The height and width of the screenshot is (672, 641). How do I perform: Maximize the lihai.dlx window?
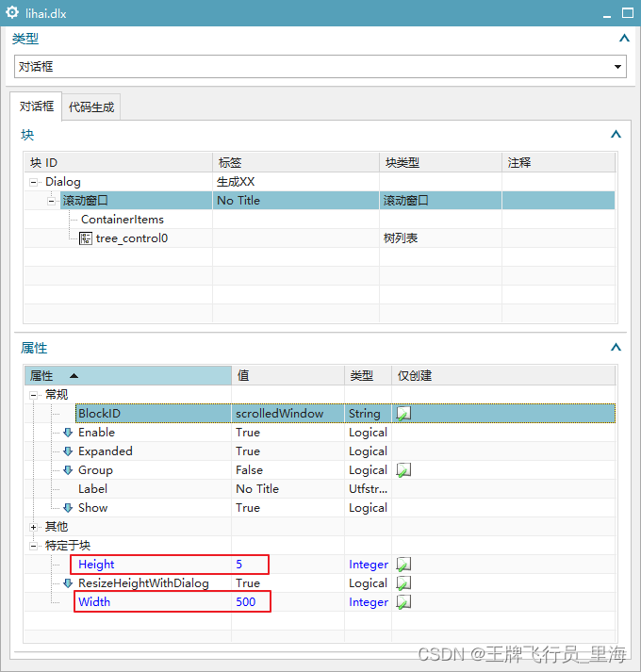(628, 13)
